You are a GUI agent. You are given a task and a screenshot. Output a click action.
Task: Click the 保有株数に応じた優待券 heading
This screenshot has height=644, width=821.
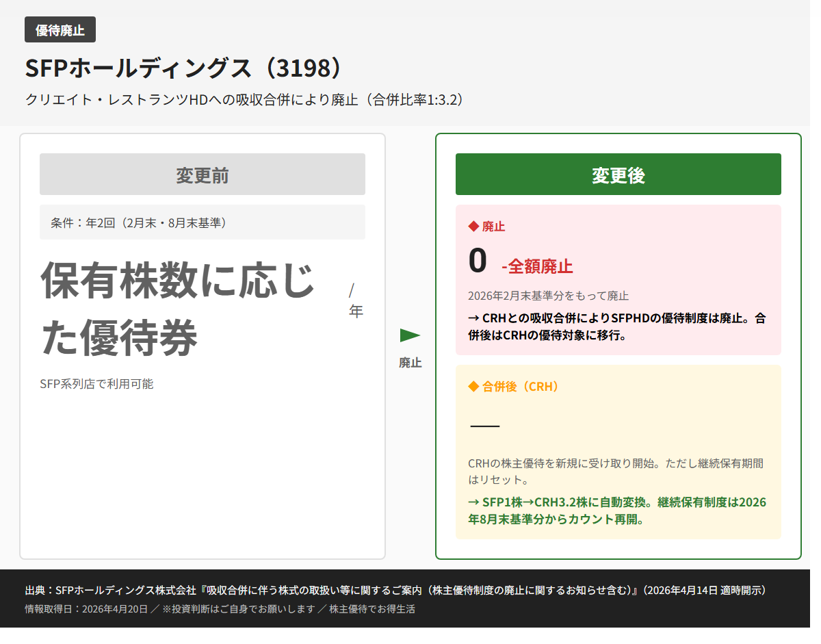178,309
